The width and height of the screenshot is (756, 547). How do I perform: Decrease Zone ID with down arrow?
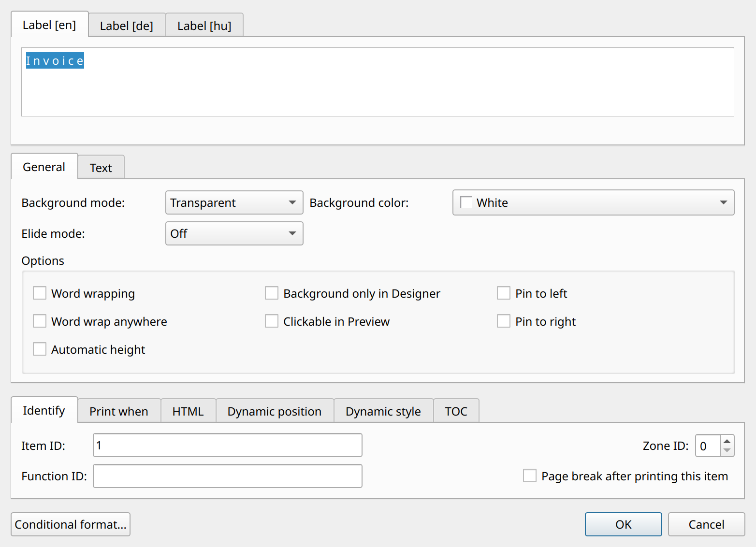[727, 451]
